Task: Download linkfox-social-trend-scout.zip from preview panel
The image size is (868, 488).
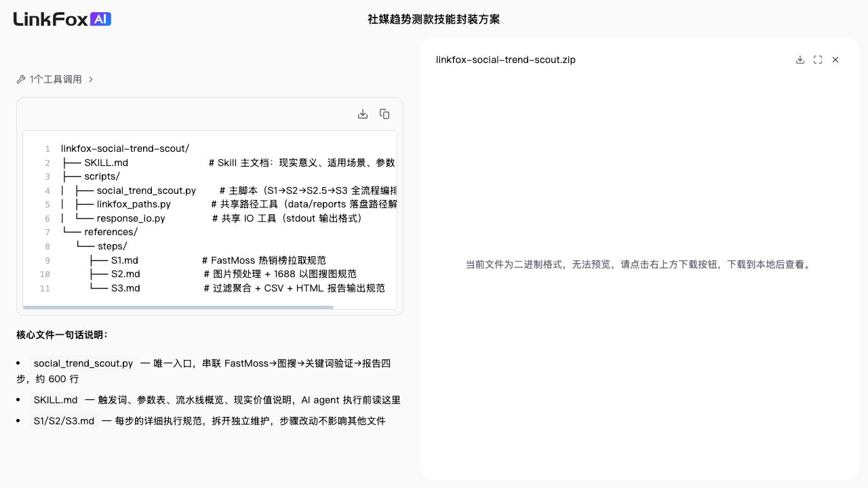Action: [x=800, y=60]
